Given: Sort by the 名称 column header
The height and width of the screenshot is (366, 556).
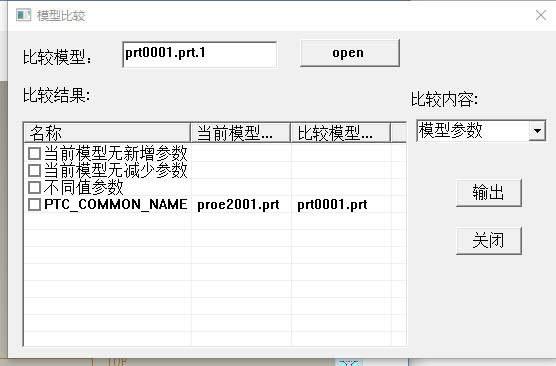Looking at the screenshot, I should tap(107, 133).
